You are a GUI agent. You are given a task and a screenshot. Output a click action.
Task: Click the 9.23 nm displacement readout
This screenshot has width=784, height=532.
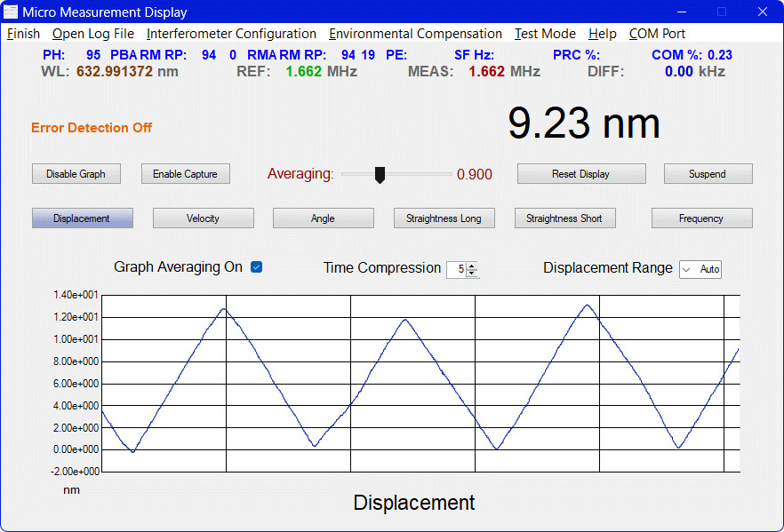pyautogui.click(x=583, y=123)
